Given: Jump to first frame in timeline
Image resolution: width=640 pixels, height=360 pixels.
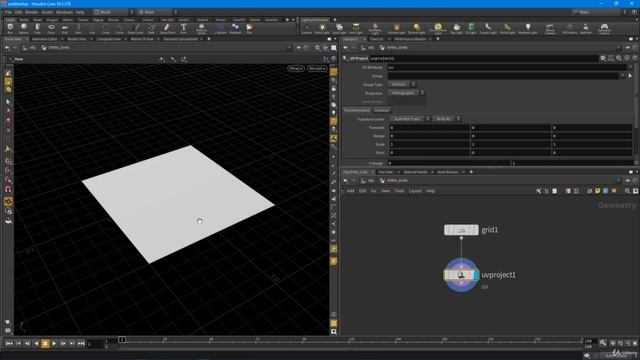Looking at the screenshot, I should click(9, 343).
